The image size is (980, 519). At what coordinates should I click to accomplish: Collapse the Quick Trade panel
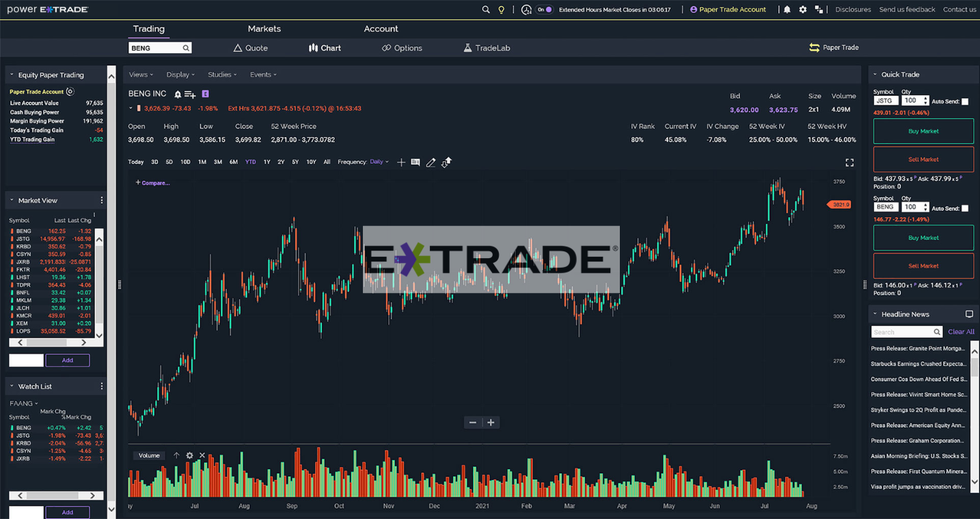tap(875, 74)
